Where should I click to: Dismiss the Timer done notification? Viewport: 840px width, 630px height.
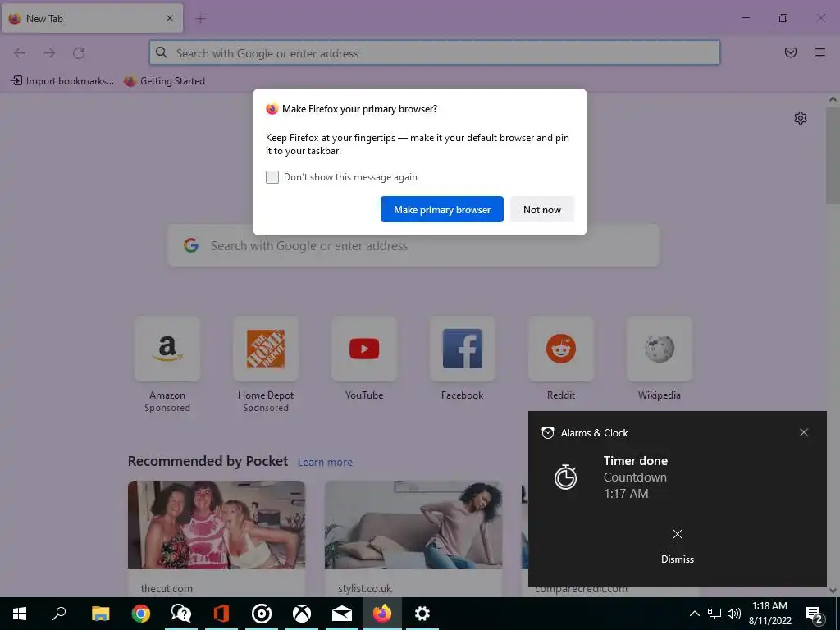click(x=677, y=546)
